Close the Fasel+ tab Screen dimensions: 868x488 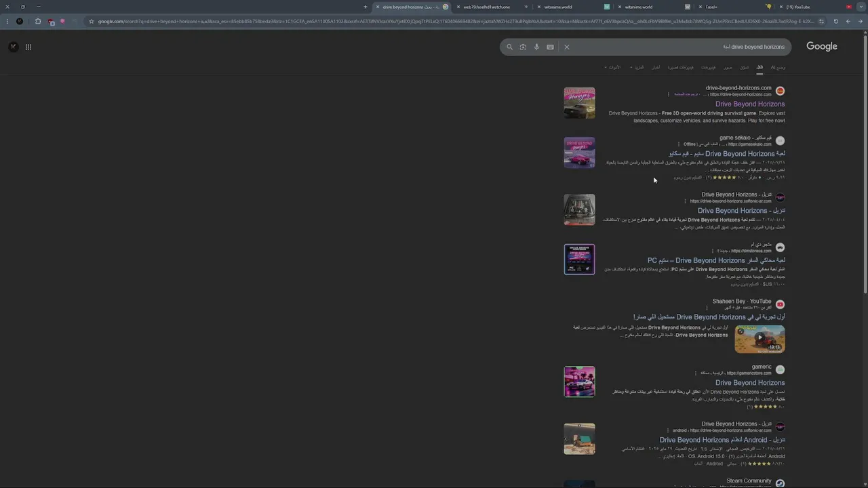[x=701, y=7]
